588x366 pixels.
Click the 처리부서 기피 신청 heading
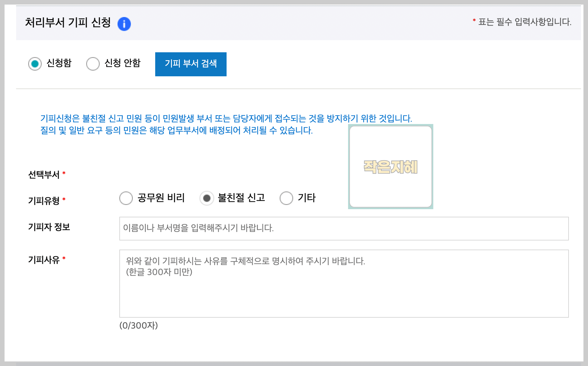click(68, 22)
